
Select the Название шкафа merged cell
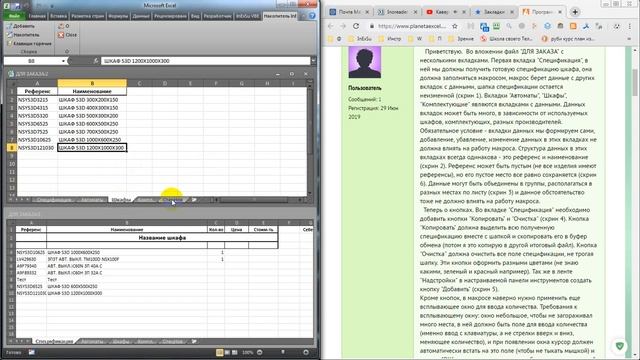pyautogui.click(x=162, y=238)
